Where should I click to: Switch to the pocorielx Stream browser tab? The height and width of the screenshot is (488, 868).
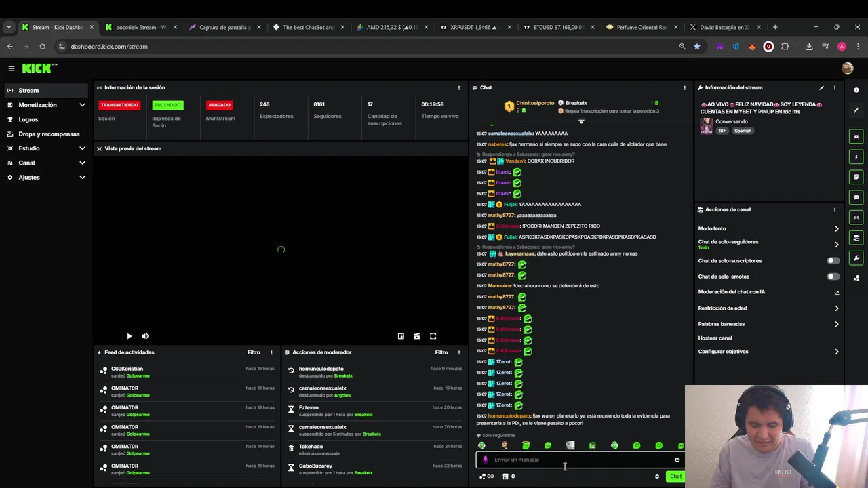pos(141,28)
